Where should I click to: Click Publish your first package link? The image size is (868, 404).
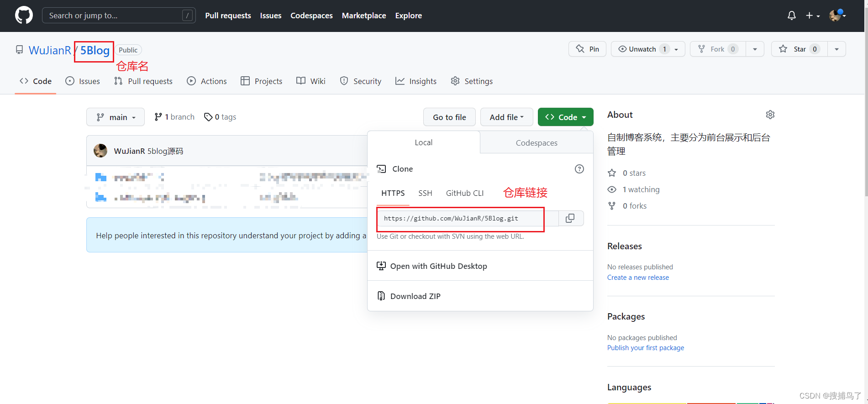click(x=646, y=348)
